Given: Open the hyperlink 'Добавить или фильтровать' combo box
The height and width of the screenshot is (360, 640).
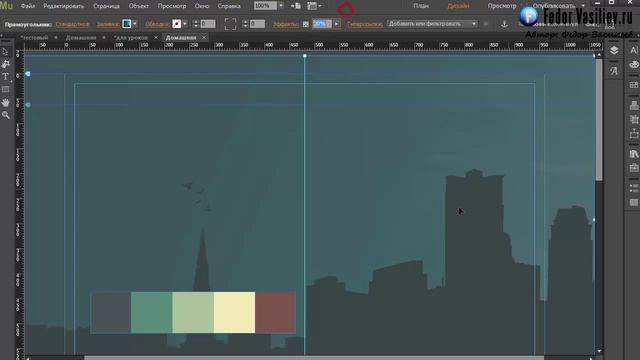Looking at the screenshot, I should [x=432, y=24].
